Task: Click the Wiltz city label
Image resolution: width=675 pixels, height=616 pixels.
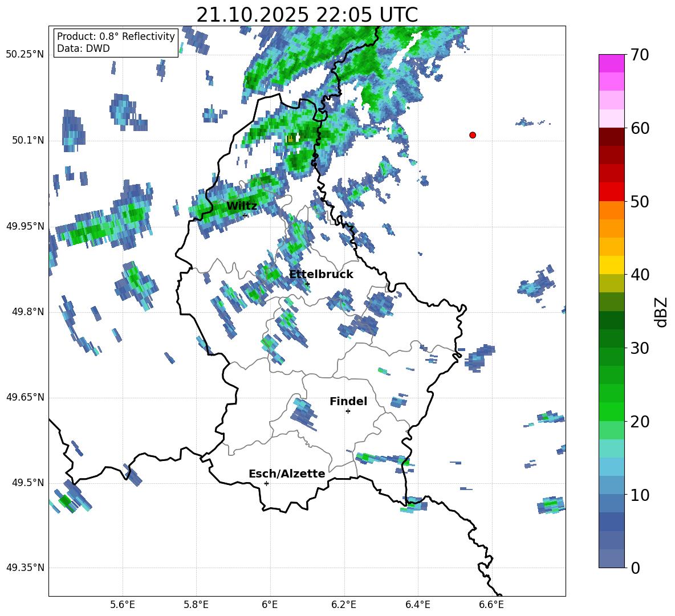Action: 242,206
